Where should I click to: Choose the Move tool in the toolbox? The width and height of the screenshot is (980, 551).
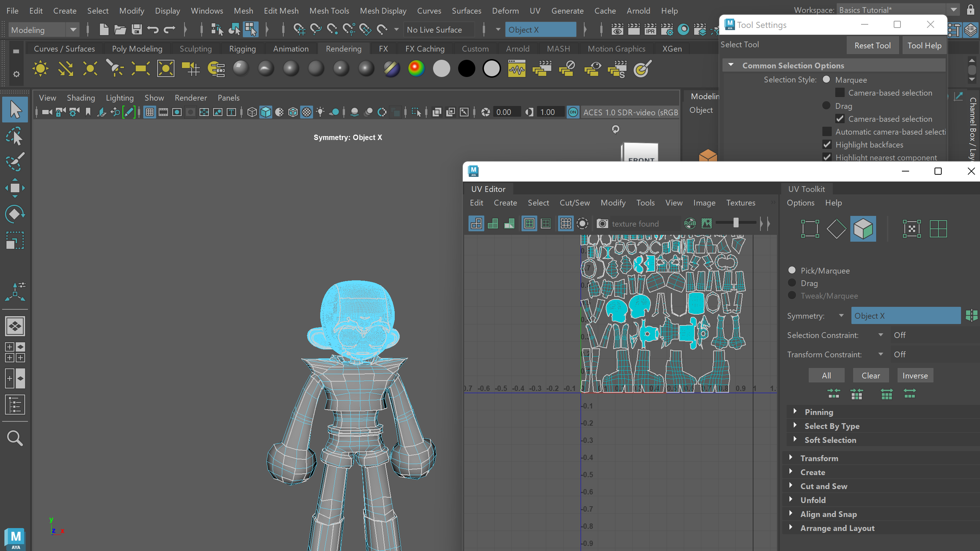click(x=14, y=188)
